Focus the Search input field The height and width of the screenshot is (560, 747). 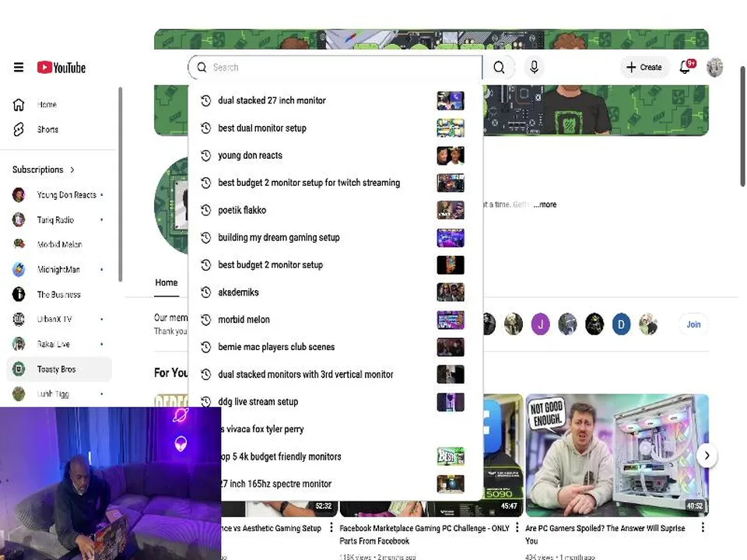tap(335, 67)
